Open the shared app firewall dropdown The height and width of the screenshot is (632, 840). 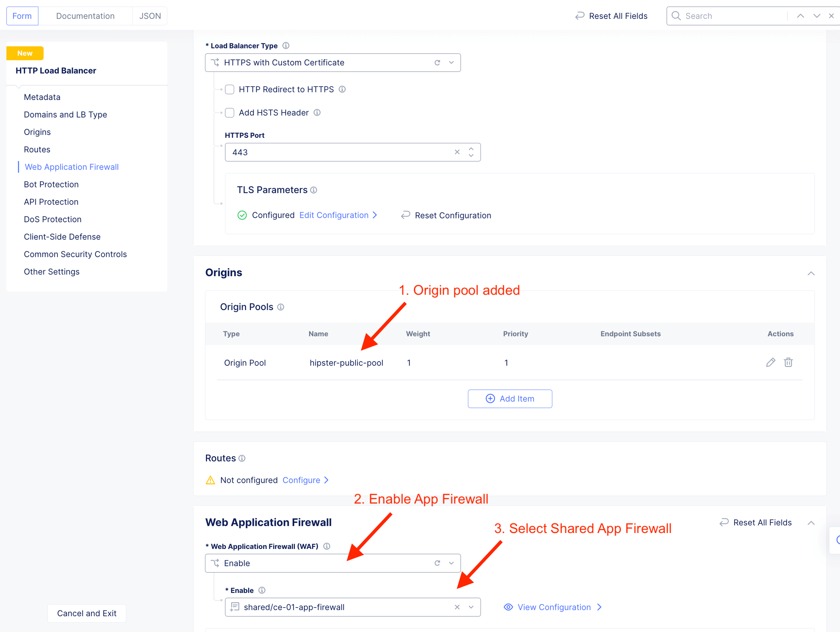point(471,607)
